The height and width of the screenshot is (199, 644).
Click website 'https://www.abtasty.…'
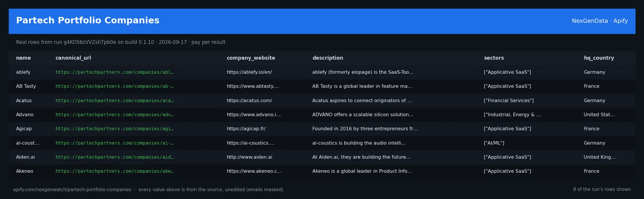point(253,86)
